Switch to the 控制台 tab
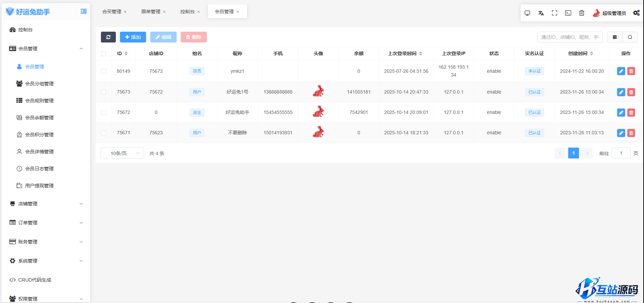Viewport: 644px width, 303px height. coord(187,12)
